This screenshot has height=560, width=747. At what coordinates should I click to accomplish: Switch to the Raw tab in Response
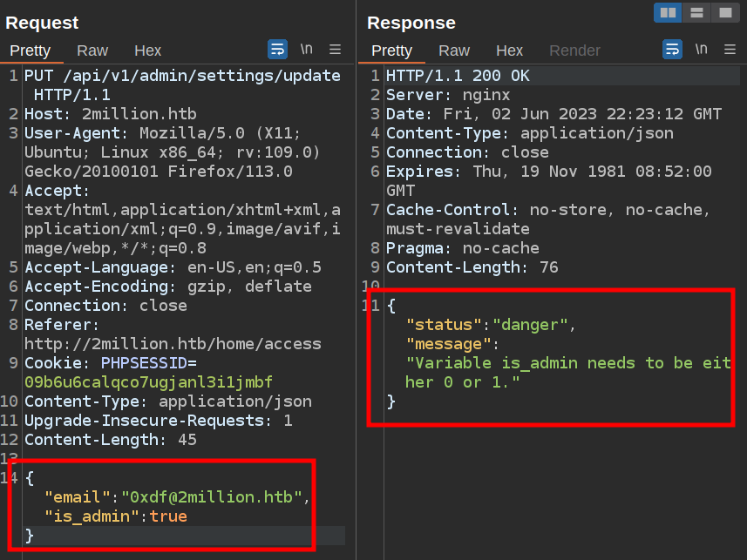coord(454,51)
